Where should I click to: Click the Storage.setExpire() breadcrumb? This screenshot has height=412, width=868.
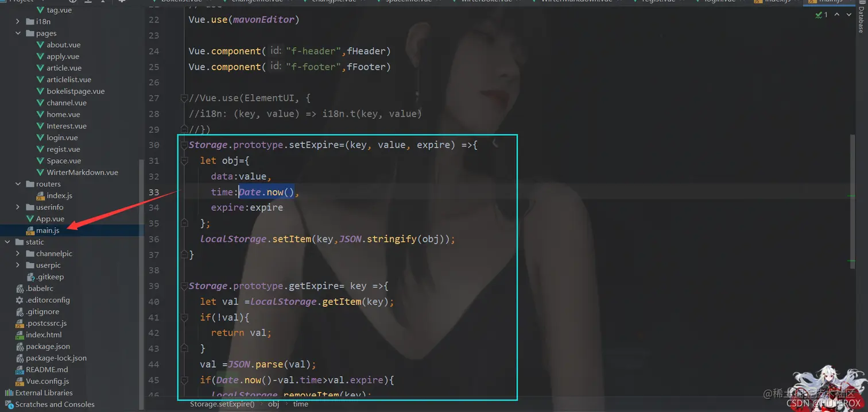point(222,404)
